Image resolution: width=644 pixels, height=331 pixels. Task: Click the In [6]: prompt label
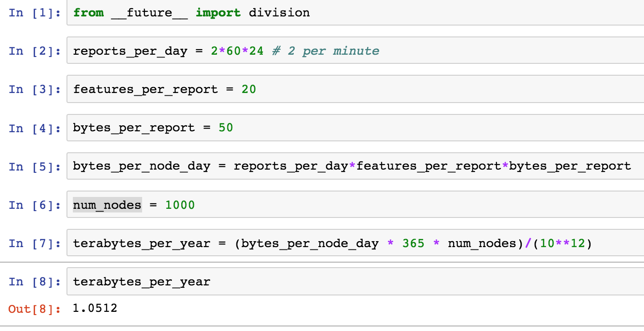(x=35, y=205)
